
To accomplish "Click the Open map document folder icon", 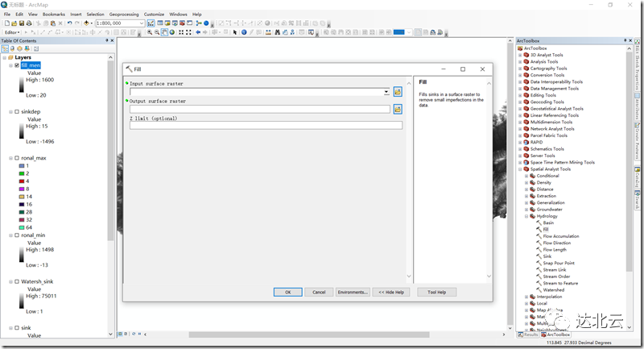I will point(14,23).
